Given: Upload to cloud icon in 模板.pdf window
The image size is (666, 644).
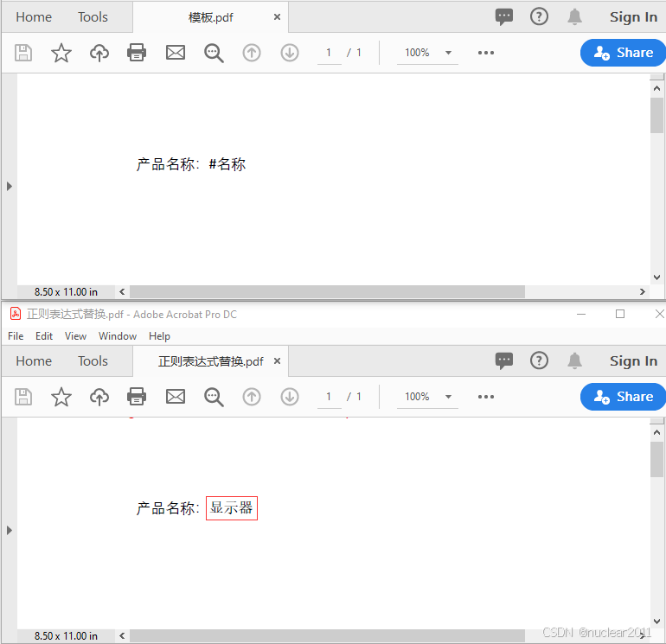Looking at the screenshot, I should pos(99,53).
